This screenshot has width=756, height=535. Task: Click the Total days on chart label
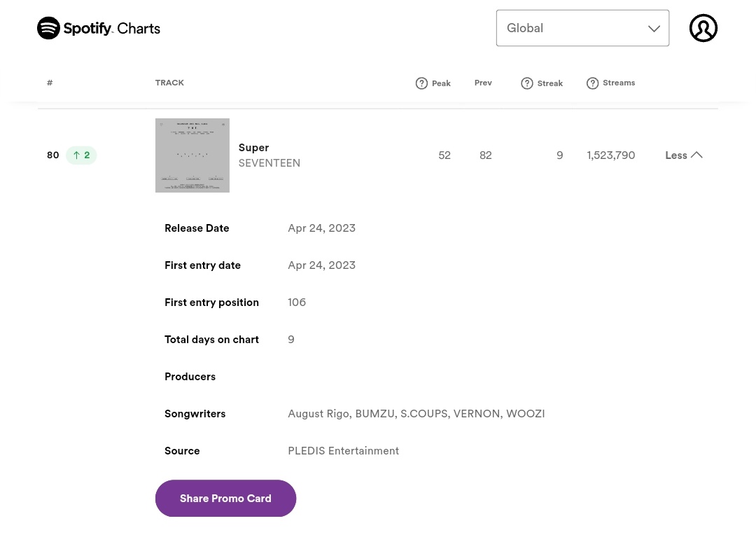[x=211, y=340]
